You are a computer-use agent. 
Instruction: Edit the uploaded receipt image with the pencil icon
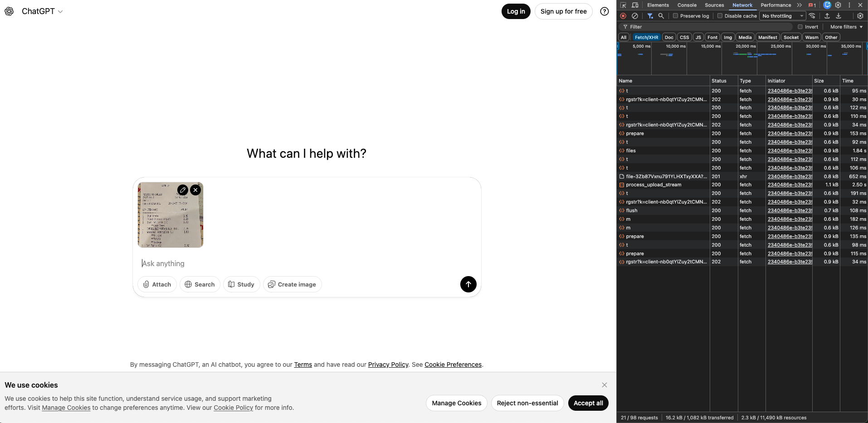[182, 190]
